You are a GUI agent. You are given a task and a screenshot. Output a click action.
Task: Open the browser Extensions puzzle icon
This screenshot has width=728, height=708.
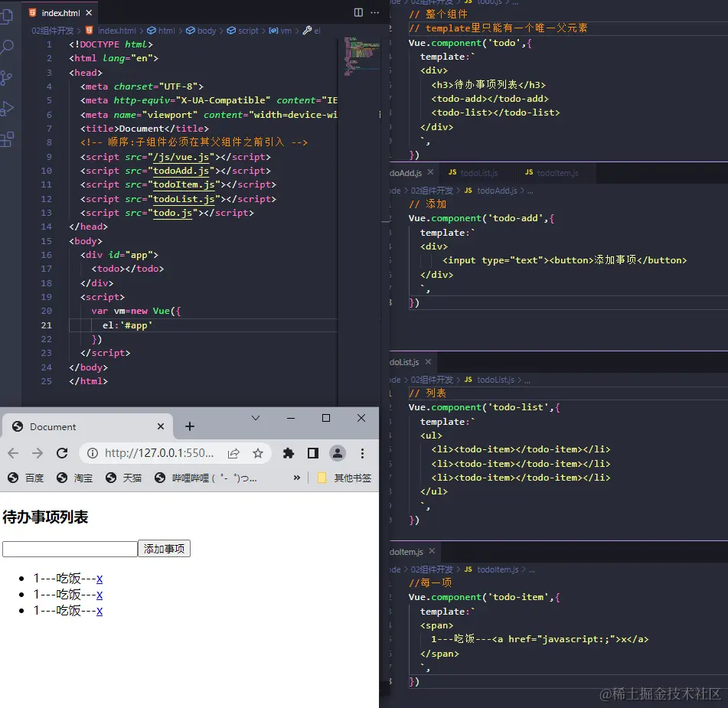[x=289, y=453]
